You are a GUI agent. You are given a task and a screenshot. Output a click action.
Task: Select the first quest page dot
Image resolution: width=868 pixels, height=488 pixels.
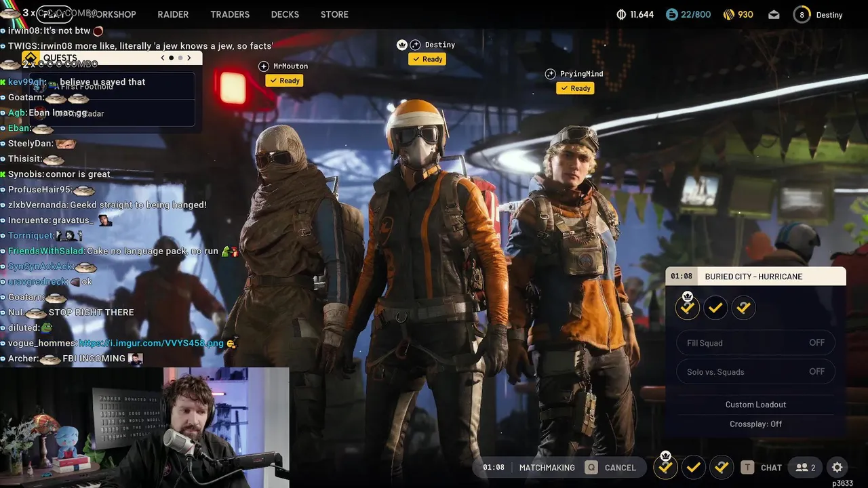171,58
